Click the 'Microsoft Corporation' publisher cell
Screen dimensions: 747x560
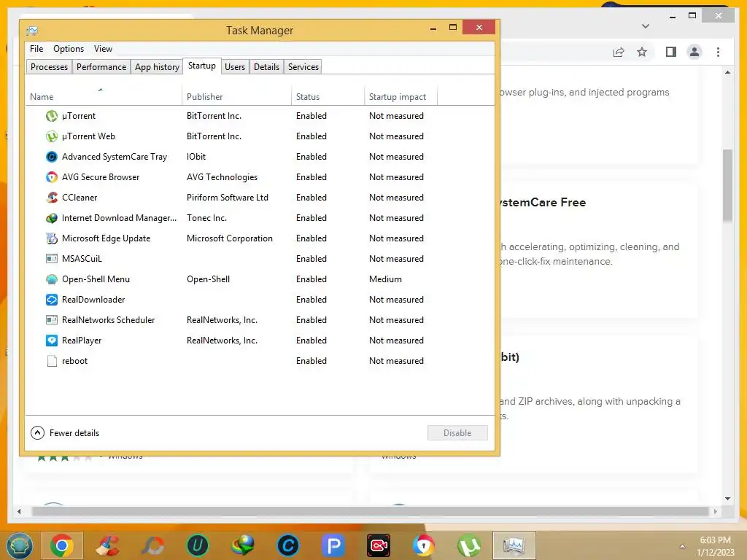click(x=230, y=238)
